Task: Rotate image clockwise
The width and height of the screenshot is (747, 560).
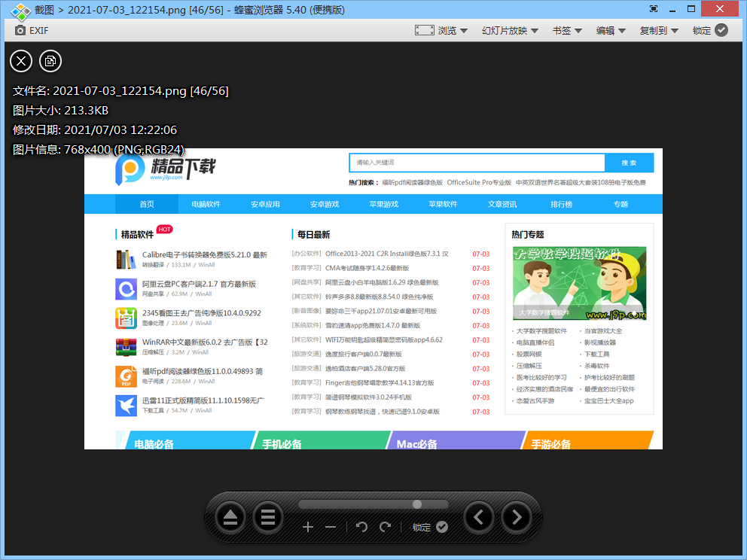Action: point(385,527)
